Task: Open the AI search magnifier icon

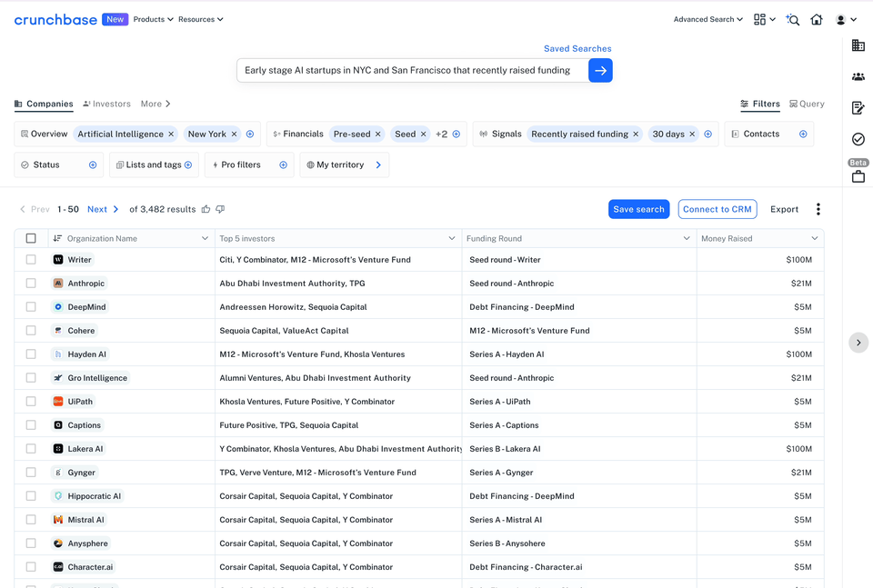Action: [x=793, y=20]
